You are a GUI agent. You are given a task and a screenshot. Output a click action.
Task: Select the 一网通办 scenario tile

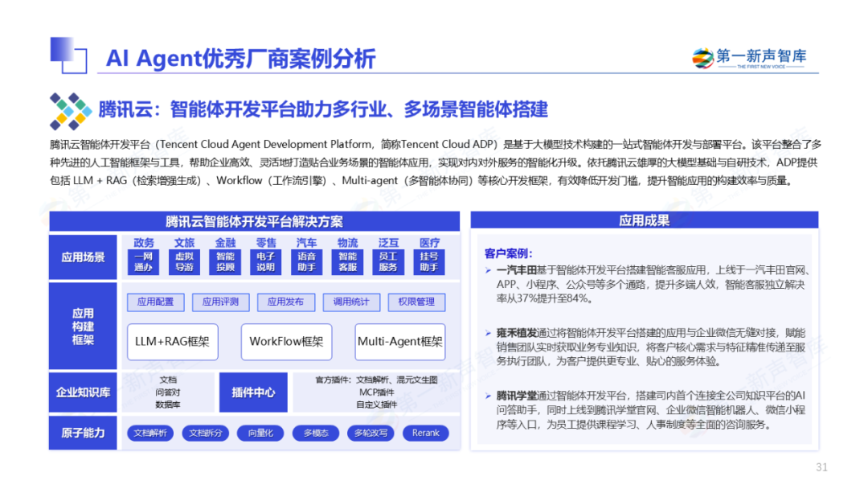143,262
